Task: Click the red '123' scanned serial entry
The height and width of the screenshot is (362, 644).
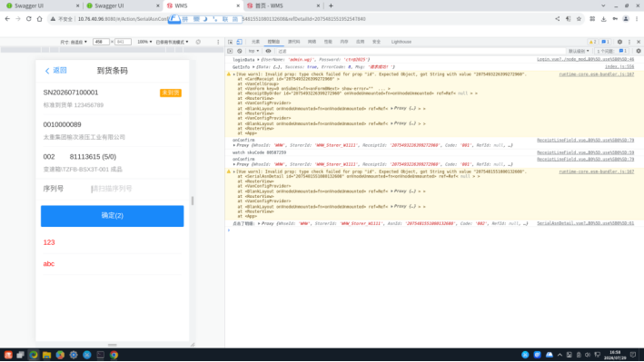Action: (49, 242)
